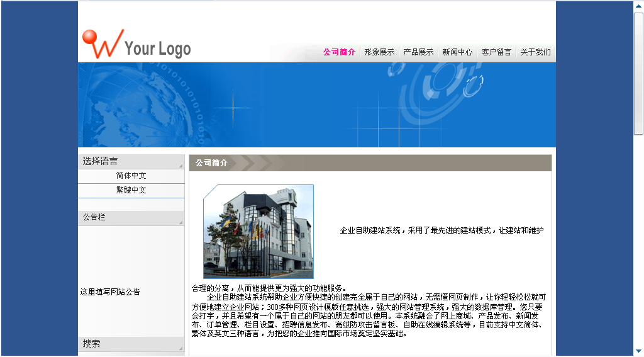Click the corner arrow on 选择语言 header

pyautogui.click(x=180, y=166)
